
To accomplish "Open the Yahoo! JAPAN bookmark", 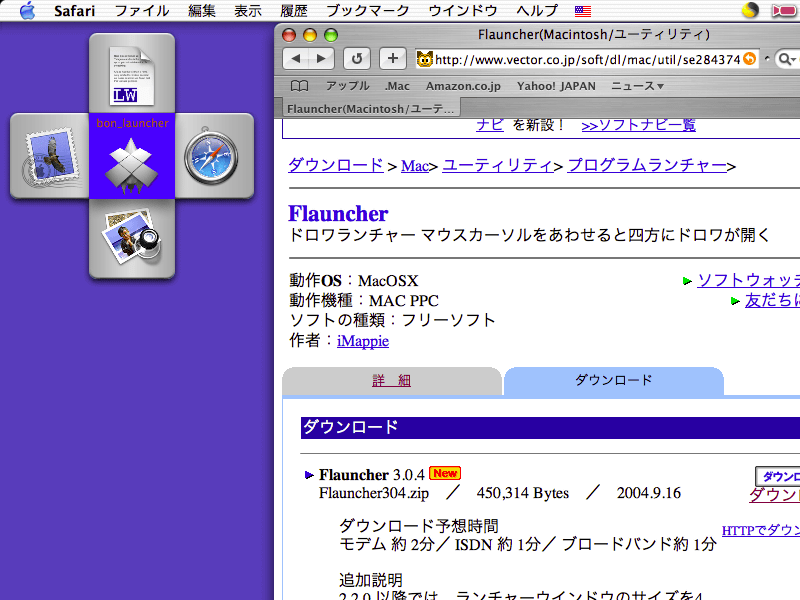I will tap(556, 86).
